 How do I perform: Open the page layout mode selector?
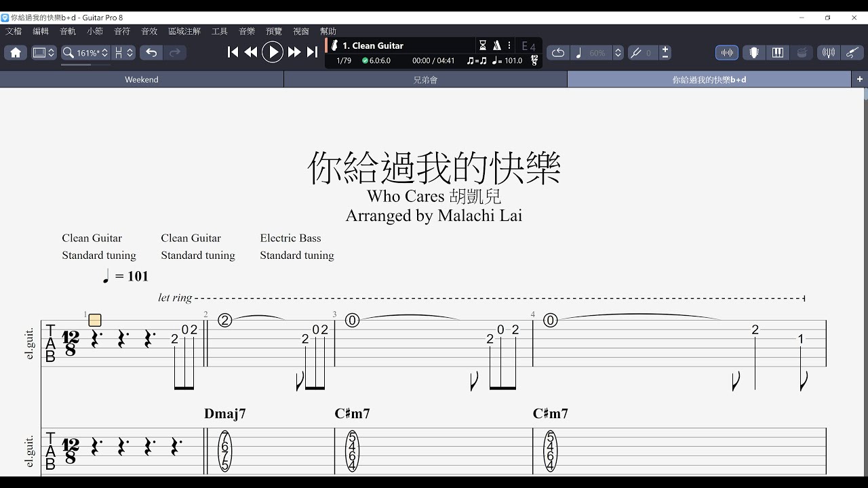click(123, 53)
